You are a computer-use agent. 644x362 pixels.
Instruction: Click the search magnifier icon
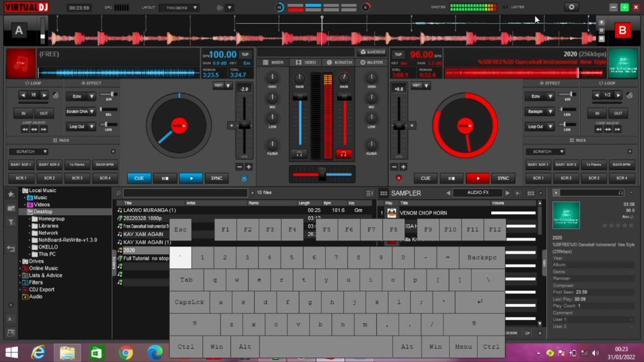point(119,193)
